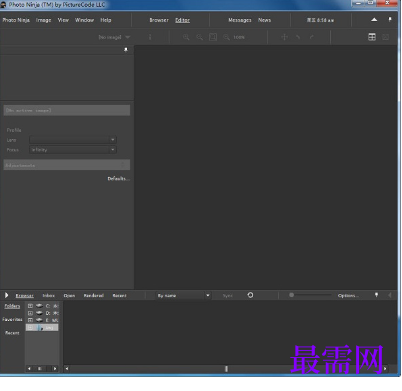402x391 pixels.
Task: Click the E: drive icon
Action: click(x=40, y=320)
